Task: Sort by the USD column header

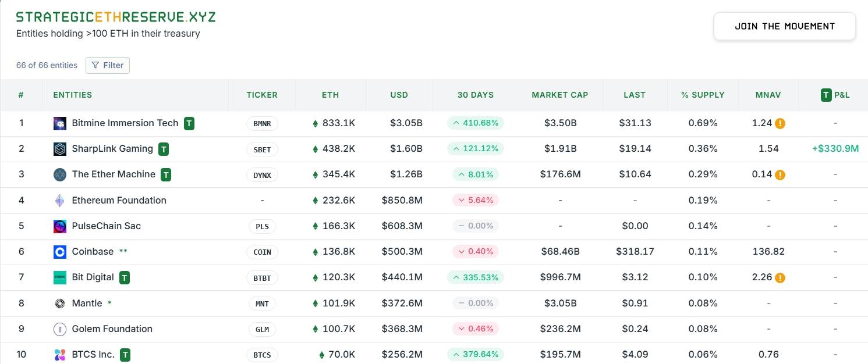Action: coord(399,95)
